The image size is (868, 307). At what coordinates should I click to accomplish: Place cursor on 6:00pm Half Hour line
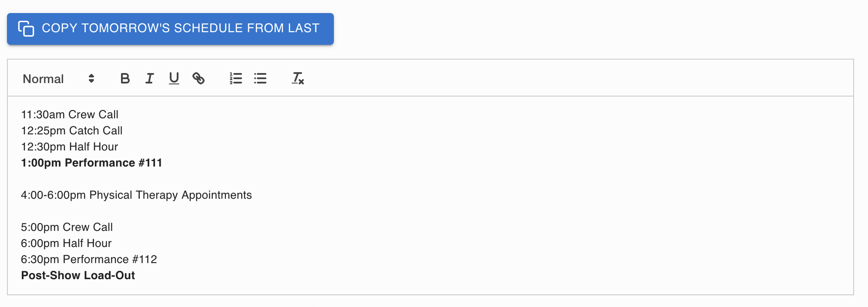(x=66, y=243)
